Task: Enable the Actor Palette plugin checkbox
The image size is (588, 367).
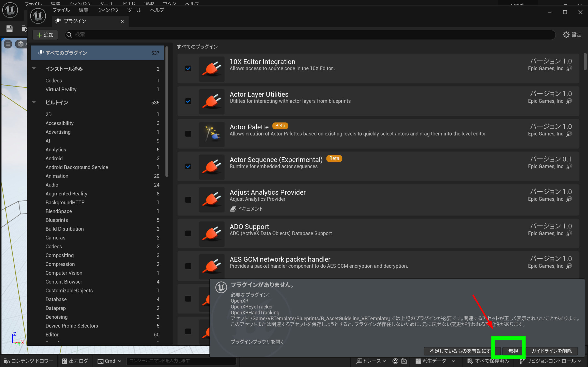Action: click(188, 134)
